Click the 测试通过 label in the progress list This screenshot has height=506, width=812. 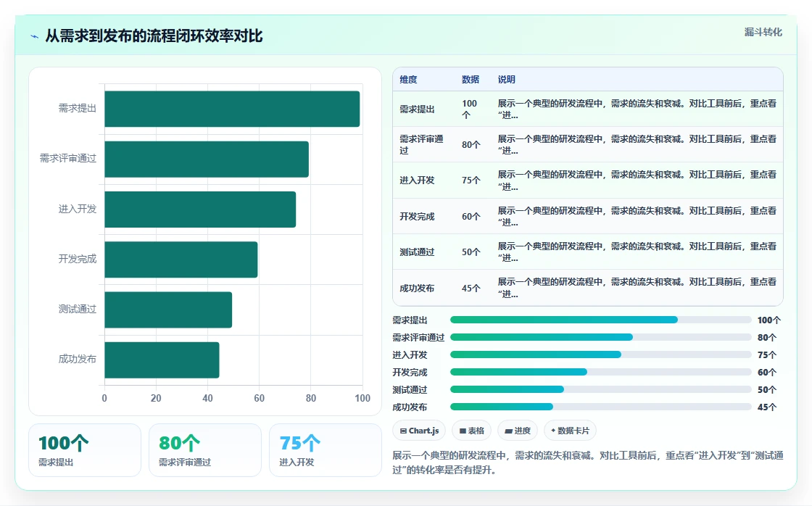tap(410, 389)
